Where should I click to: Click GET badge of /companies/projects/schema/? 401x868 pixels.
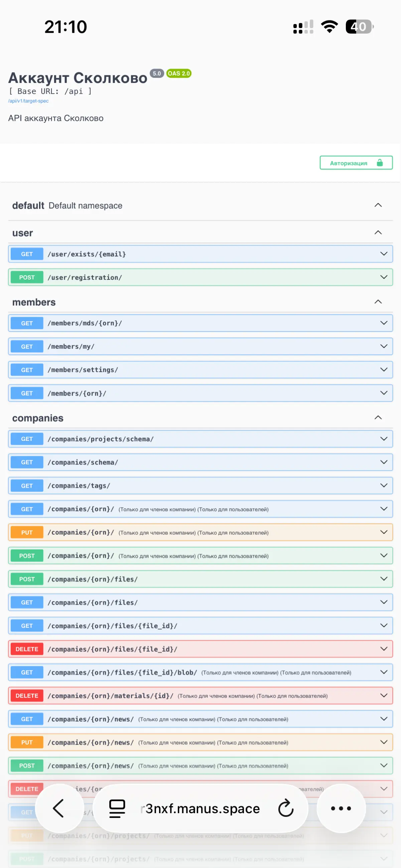[x=27, y=439]
